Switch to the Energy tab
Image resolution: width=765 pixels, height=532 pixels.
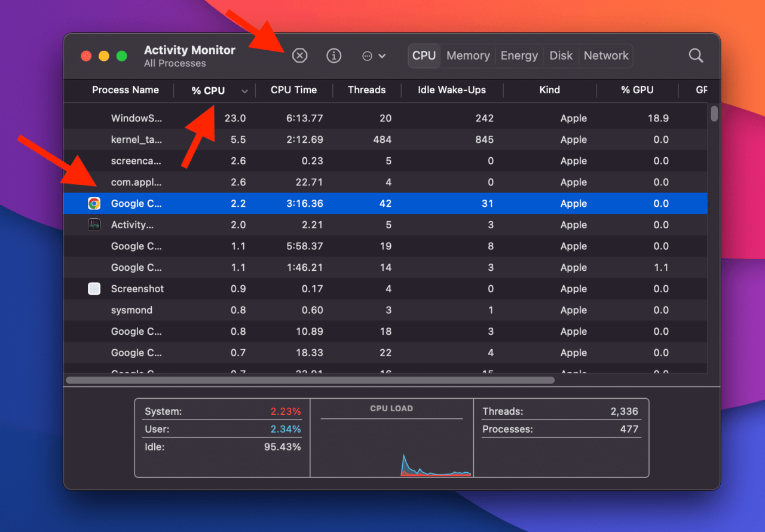(x=519, y=56)
